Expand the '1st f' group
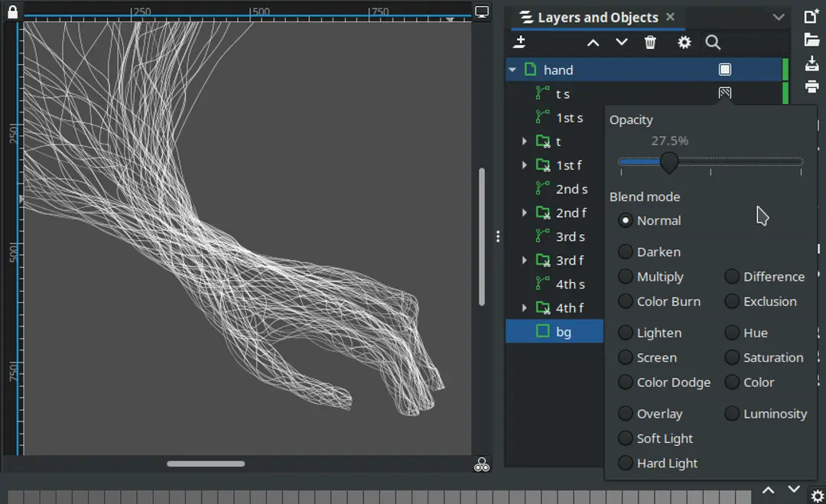Screen dimensions: 826x504 tap(524, 164)
